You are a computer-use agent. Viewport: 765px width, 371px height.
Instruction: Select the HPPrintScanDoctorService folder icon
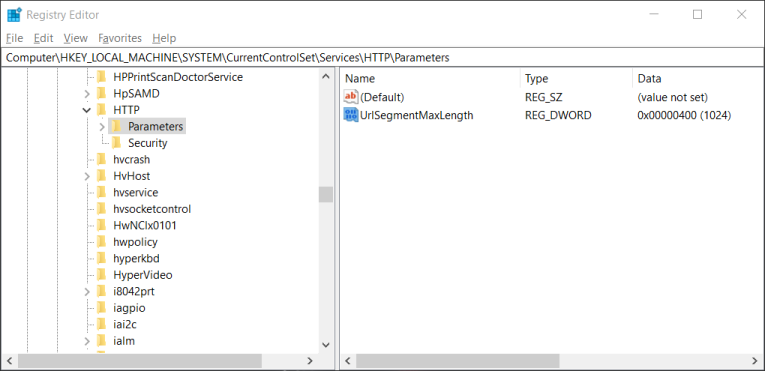click(x=101, y=77)
